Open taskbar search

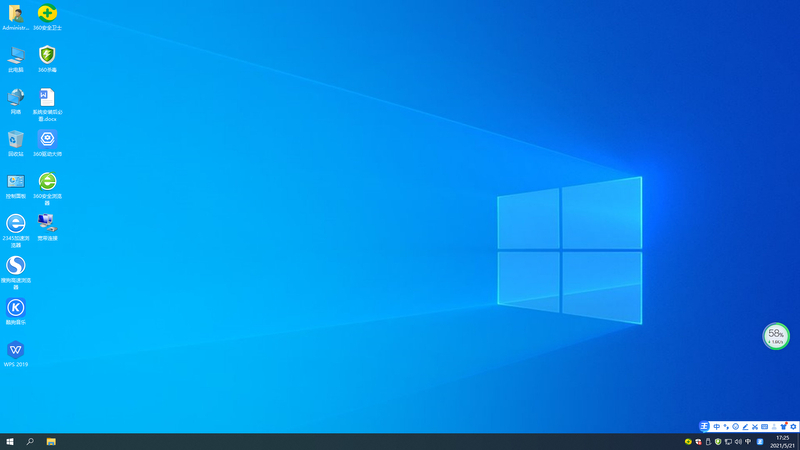point(30,442)
